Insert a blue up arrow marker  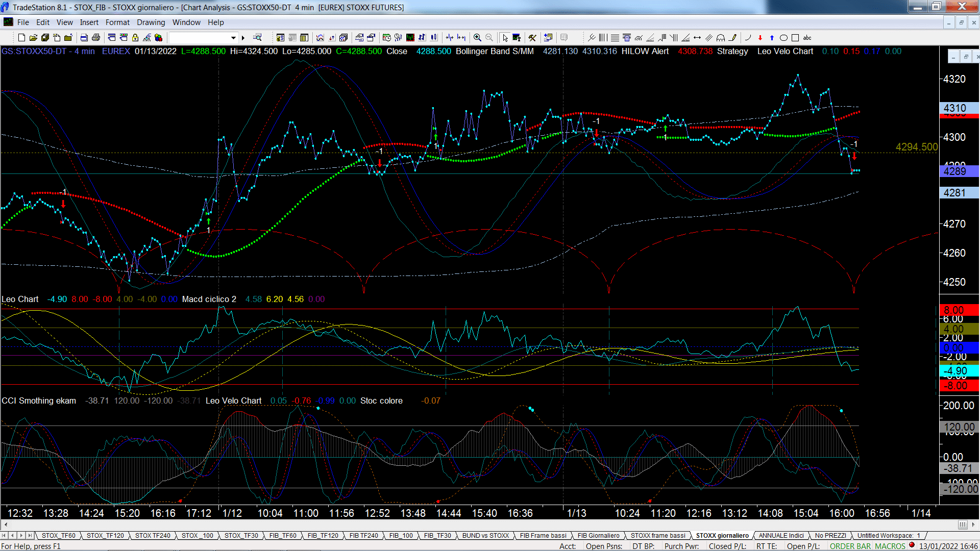(772, 37)
